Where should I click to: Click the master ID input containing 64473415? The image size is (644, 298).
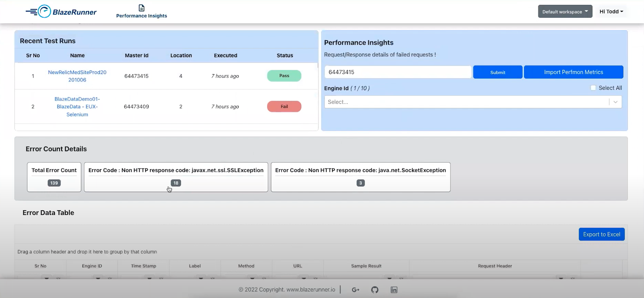pyautogui.click(x=398, y=72)
